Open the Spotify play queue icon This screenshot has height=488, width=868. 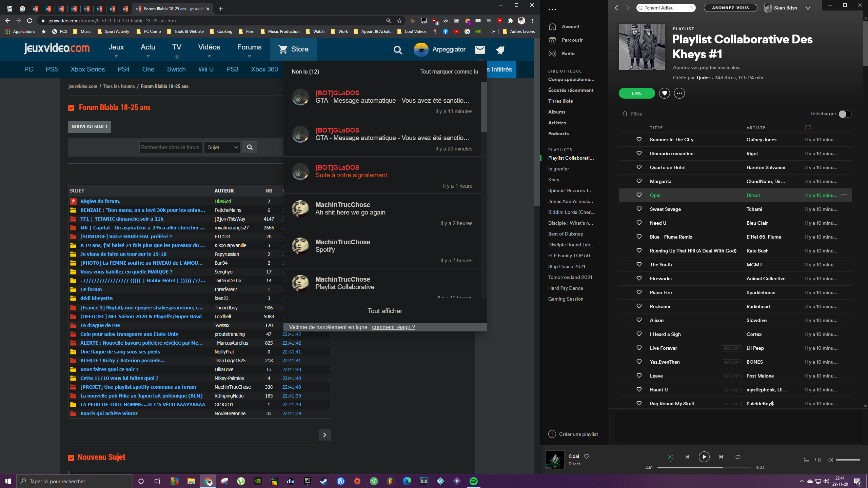tap(806, 460)
